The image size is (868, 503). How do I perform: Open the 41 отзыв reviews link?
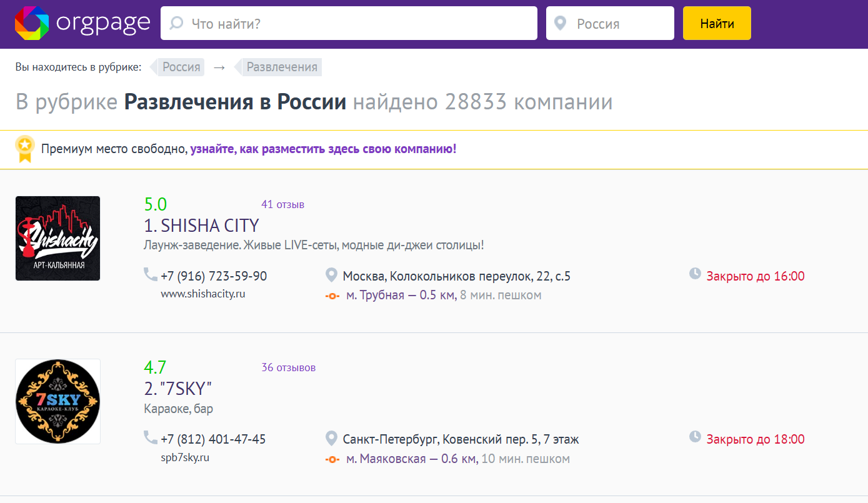(x=283, y=204)
